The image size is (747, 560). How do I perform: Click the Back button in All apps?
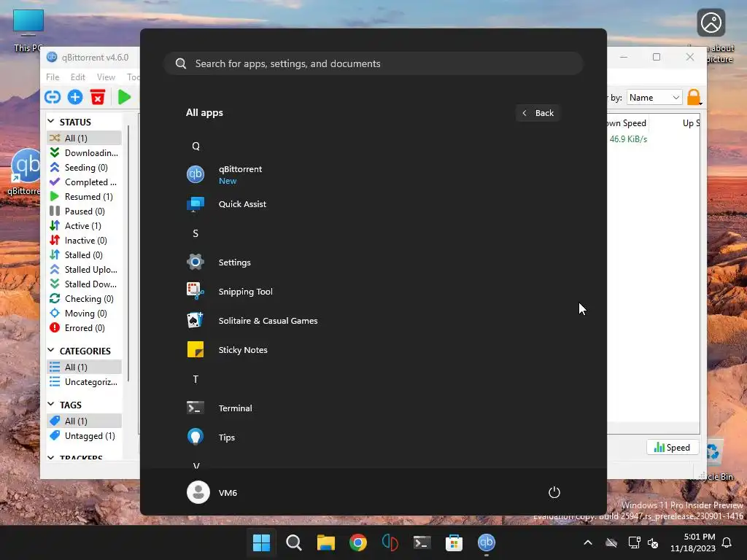tap(538, 113)
